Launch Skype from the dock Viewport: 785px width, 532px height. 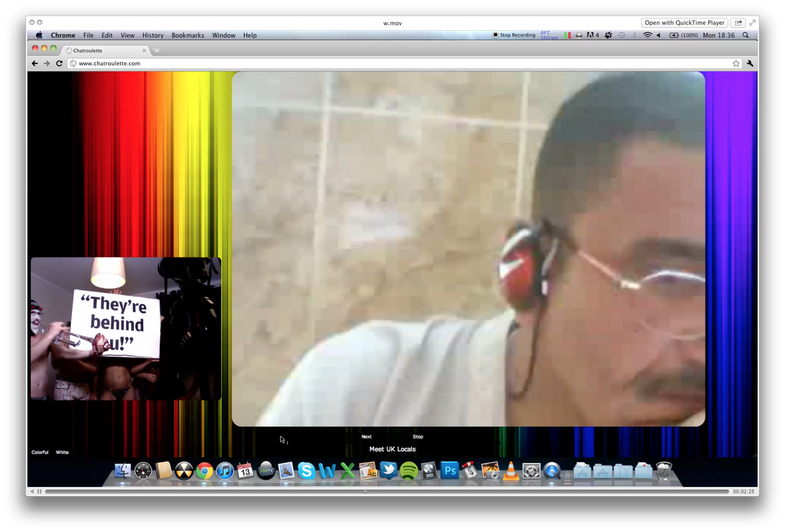(x=306, y=471)
